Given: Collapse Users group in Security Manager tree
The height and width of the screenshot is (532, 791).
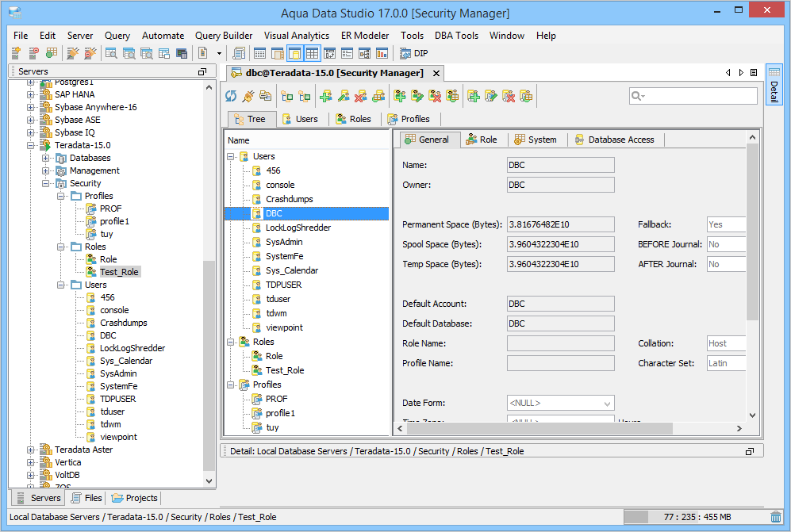Looking at the screenshot, I should point(231,156).
